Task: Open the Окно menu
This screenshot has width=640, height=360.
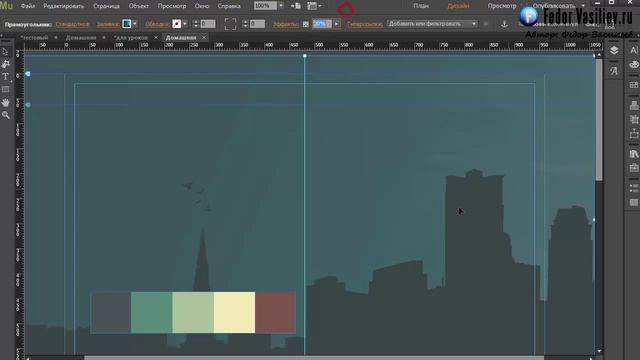Action: pyautogui.click(x=202, y=6)
